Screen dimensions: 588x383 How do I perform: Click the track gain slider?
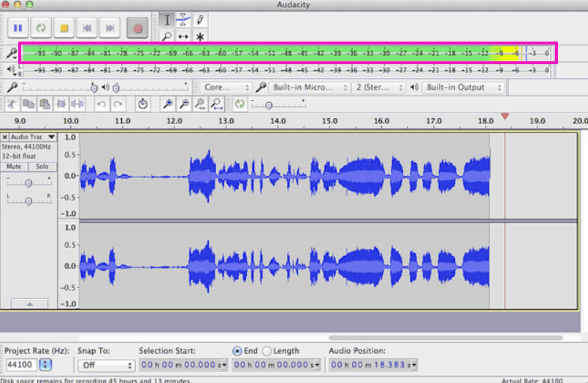tap(28, 183)
